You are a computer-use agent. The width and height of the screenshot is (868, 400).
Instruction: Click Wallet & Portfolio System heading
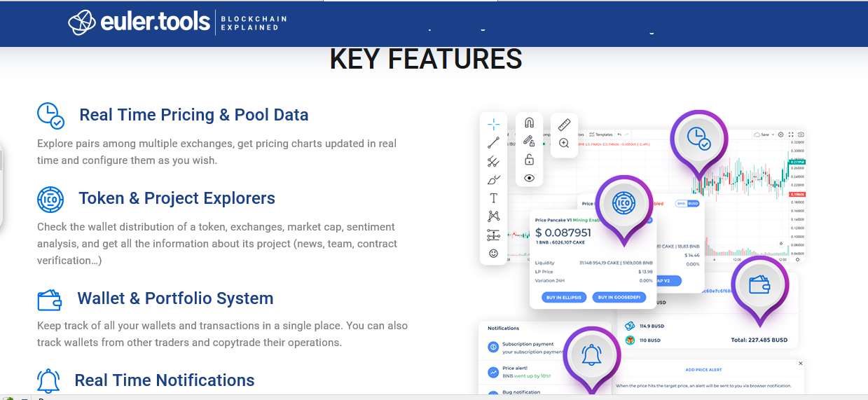pyautogui.click(x=175, y=298)
